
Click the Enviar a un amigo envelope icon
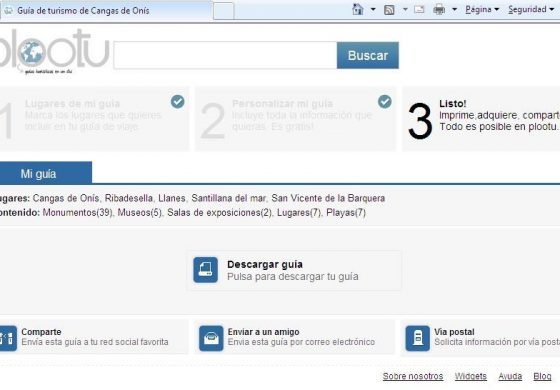click(211, 338)
